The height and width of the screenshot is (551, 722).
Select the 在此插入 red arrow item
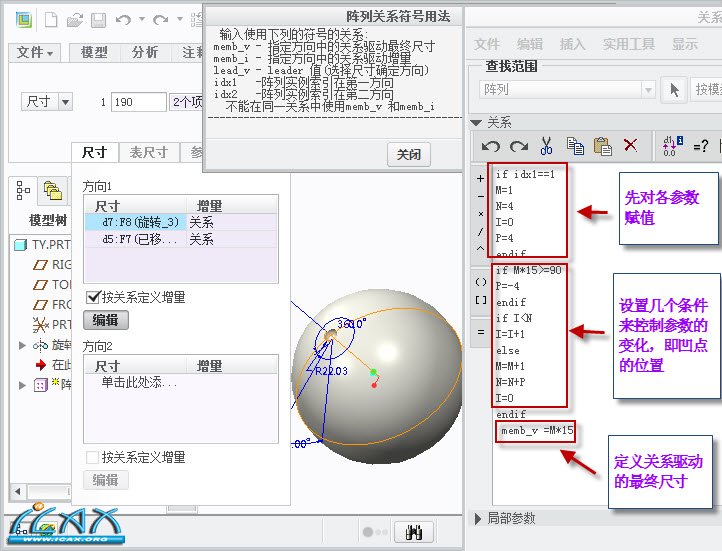[x=53, y=365]
